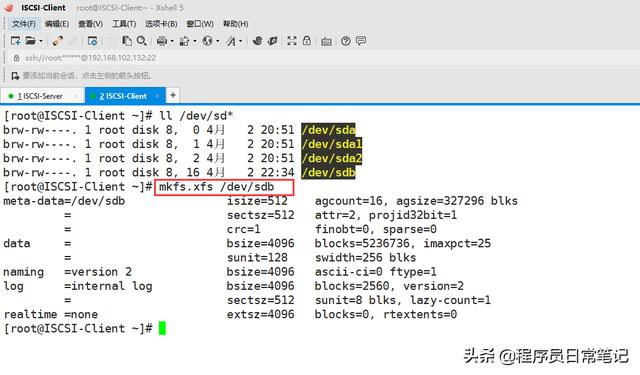Click the 'sunit=8 blks, lazy-count=1' text

coord(402,300)
